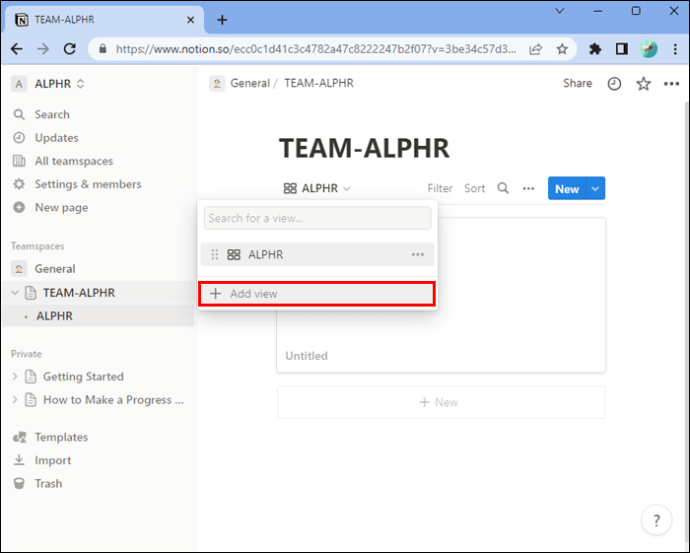Click TEAM-ALPHR in the breadcrumb
Image resolution: width=690 pixels, height=553 pixels.
click(319, 83)
